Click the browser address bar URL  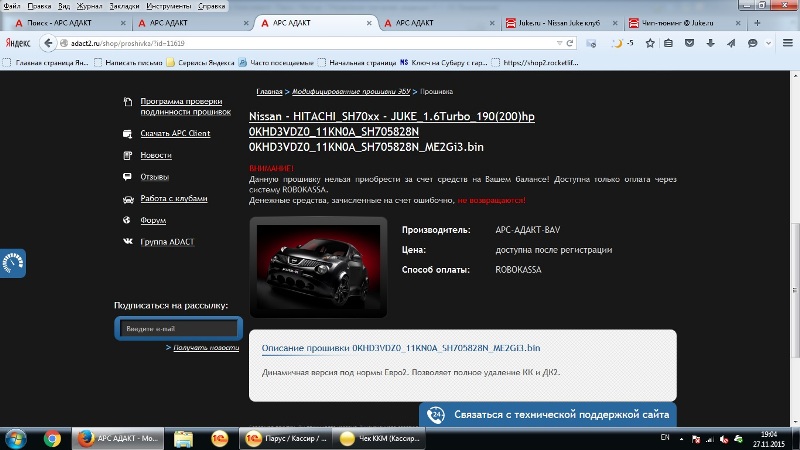306,43
